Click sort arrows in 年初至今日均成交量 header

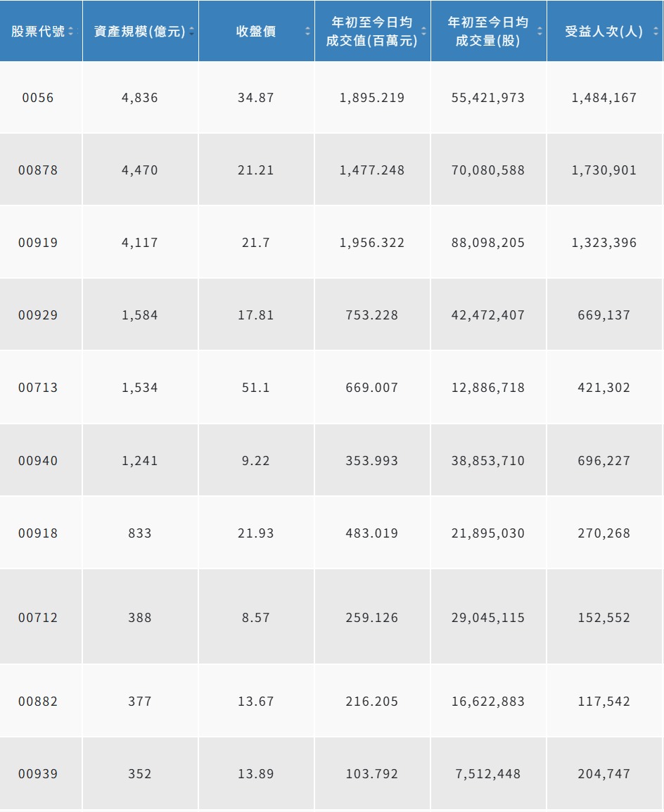539,31
